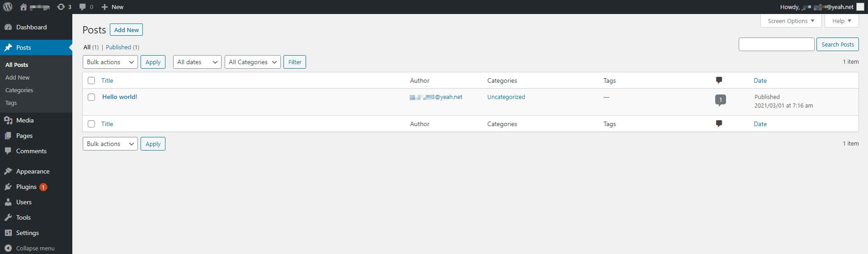
Task: Click the comment count bubble for Hello world!
Action: point(720,100)
